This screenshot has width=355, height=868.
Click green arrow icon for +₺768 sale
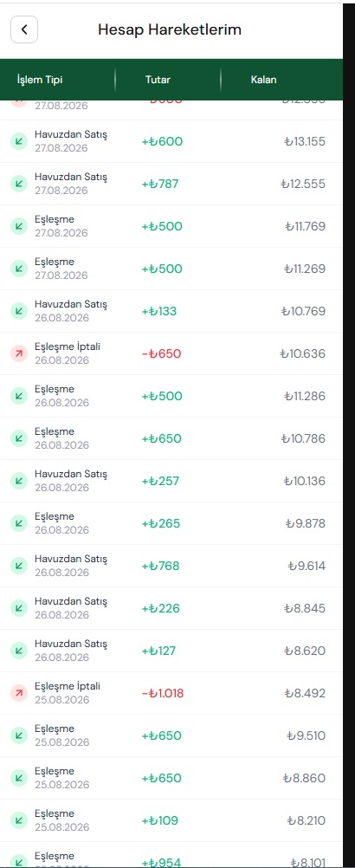(19, 566)
